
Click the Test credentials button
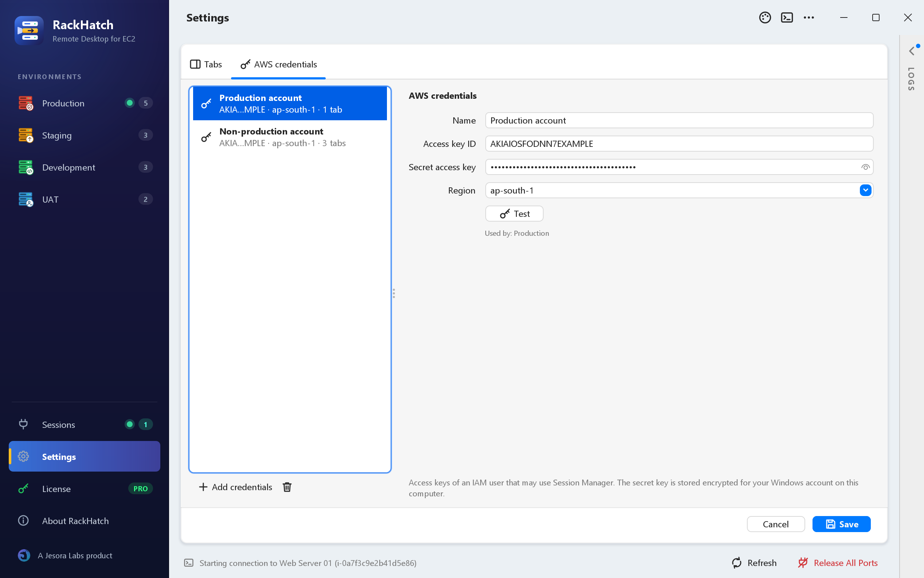coord(514,214)
